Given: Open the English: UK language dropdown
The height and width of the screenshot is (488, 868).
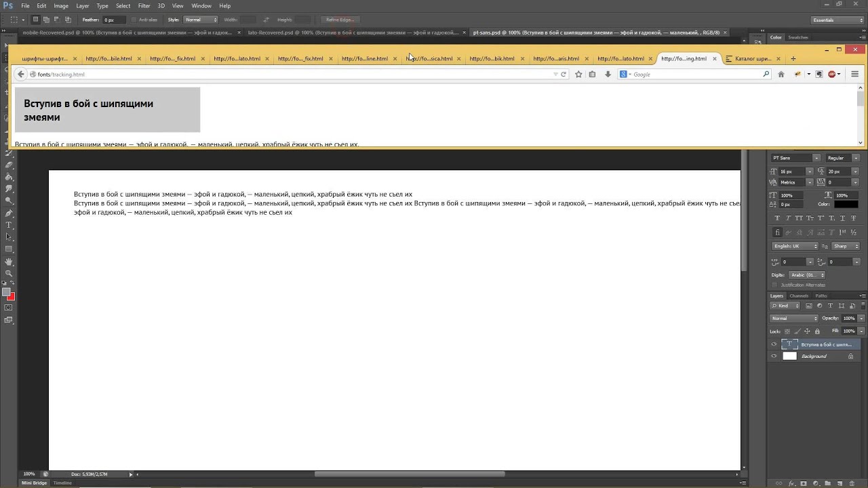Looking at the screenshot, I should [x=795, y=246].
